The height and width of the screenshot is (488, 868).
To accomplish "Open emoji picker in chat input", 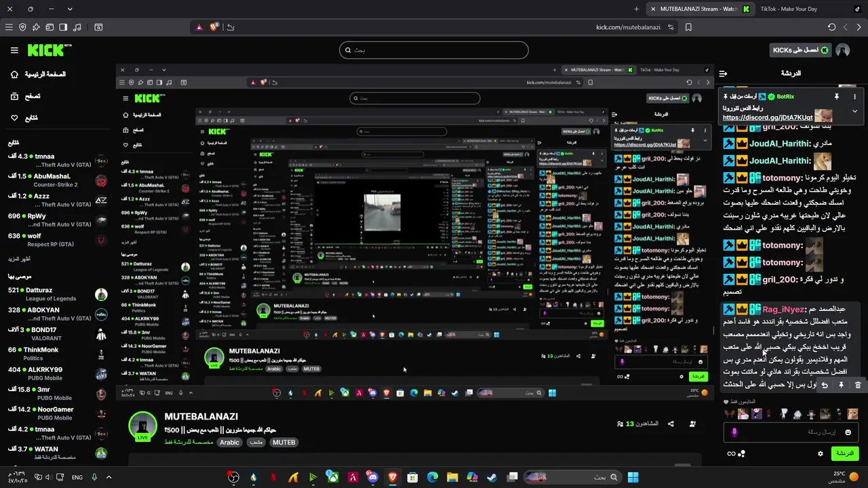I will [x=848, y=432].
